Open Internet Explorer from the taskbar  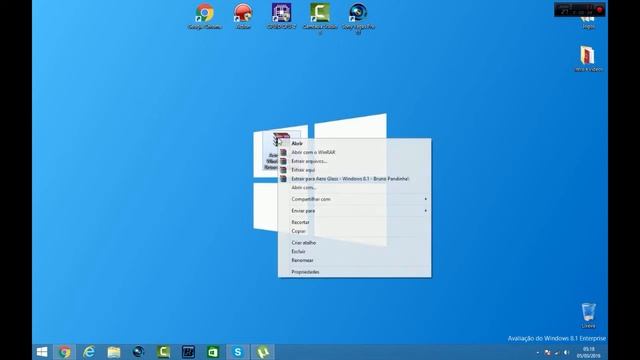pyautogui.click(x=89, y=352)
